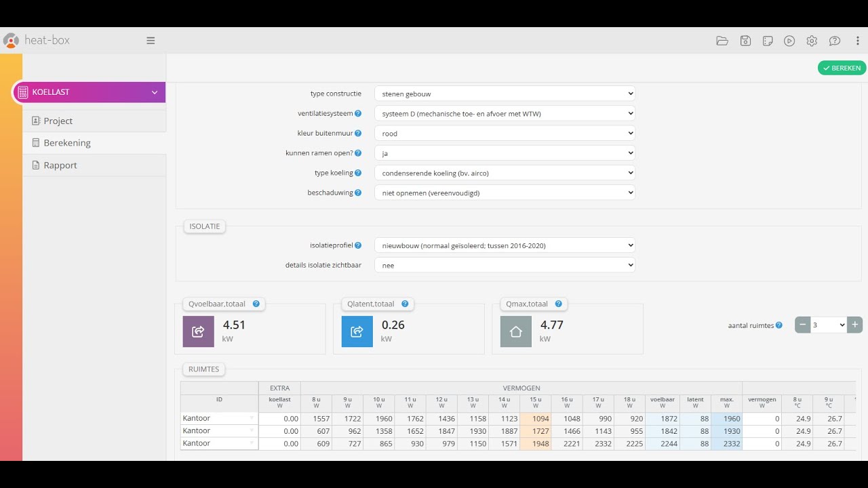This screenshot has height=488, width=868.
Task: Click the play video tutorial icon
Action: (789, 41)
